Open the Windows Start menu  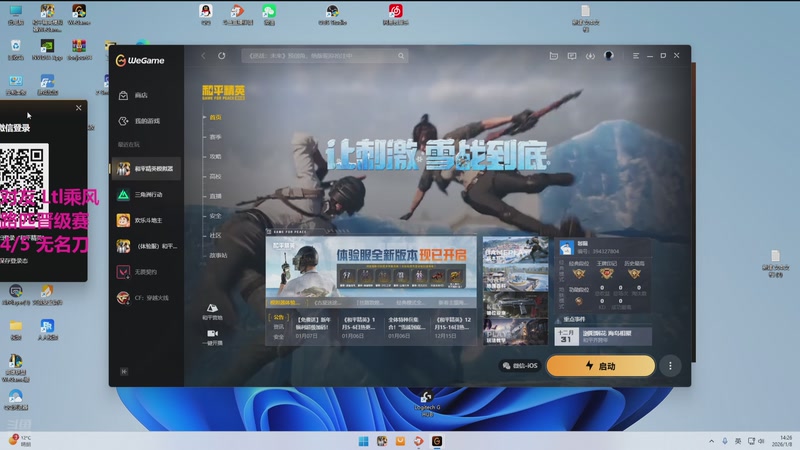tap(363, 441)
